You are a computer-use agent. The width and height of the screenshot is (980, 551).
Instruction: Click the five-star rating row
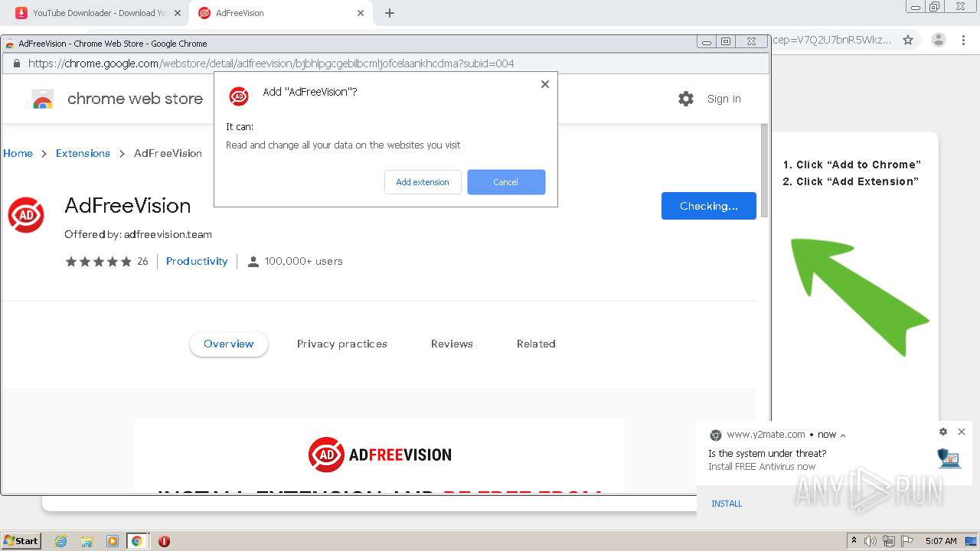click(99, 262)
